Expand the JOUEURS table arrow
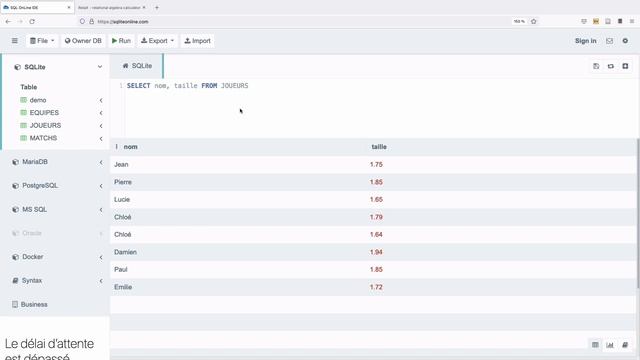The width and height of the screenshot is (640, 360). point(101,126)
